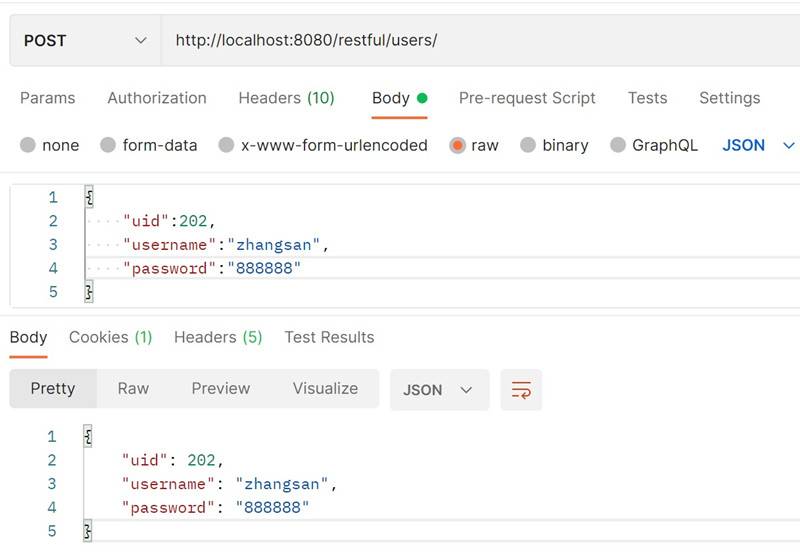Screen dimensions: 800x556
Task: Select the raw body radio button
Action: [458, 145]
